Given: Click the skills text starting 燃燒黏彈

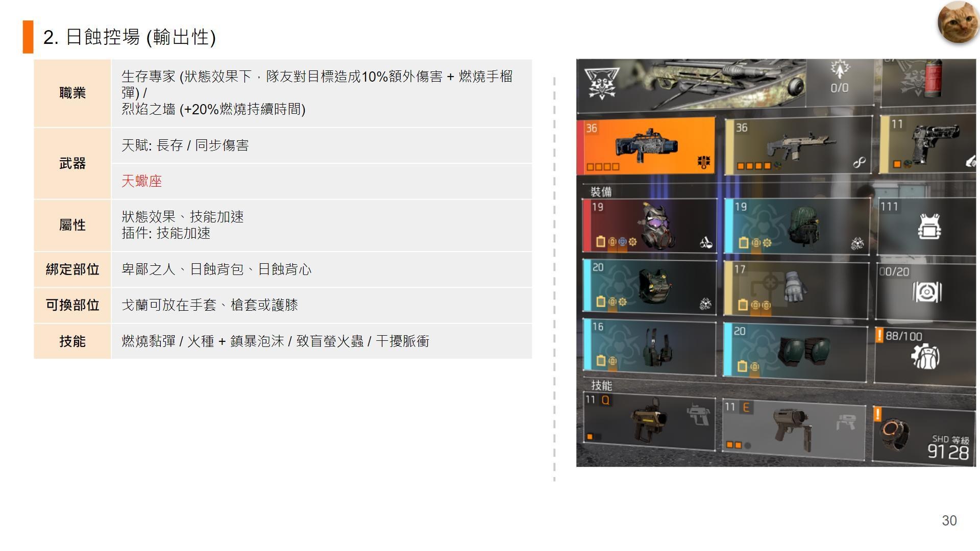Looking at the screenshot, I should pos(275,341).
